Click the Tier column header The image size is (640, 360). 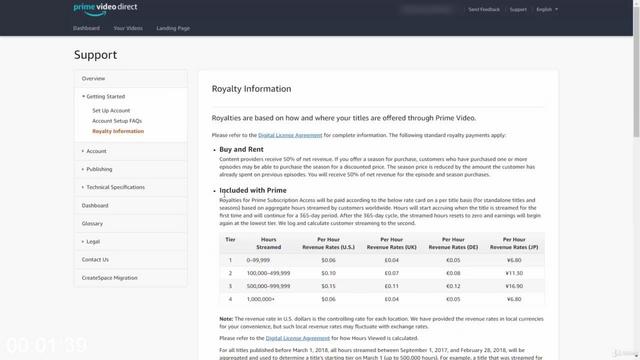point(230,240)
